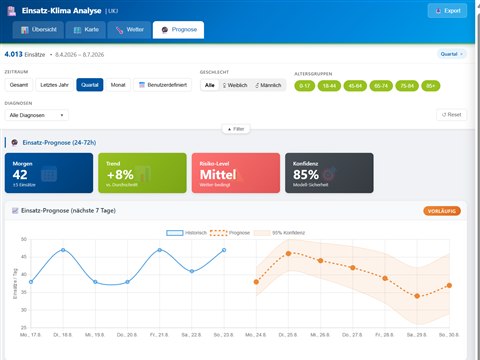480x360 pixels.
Task: Select the Letztes Jahr time range
Action: pyautogui.click(x=54, y=85)
